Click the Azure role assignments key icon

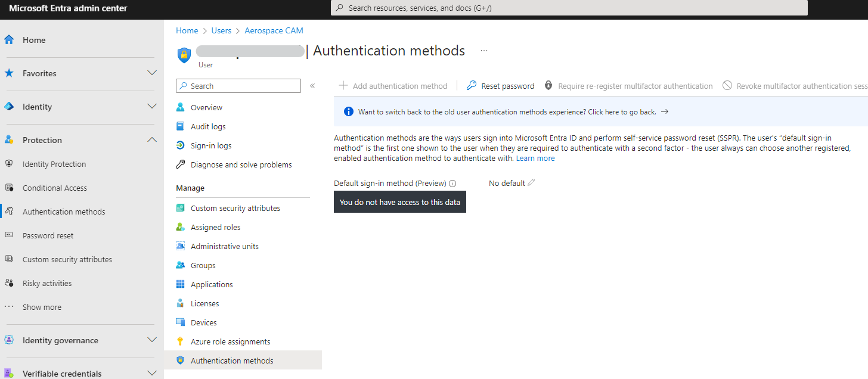coord(180,341)
